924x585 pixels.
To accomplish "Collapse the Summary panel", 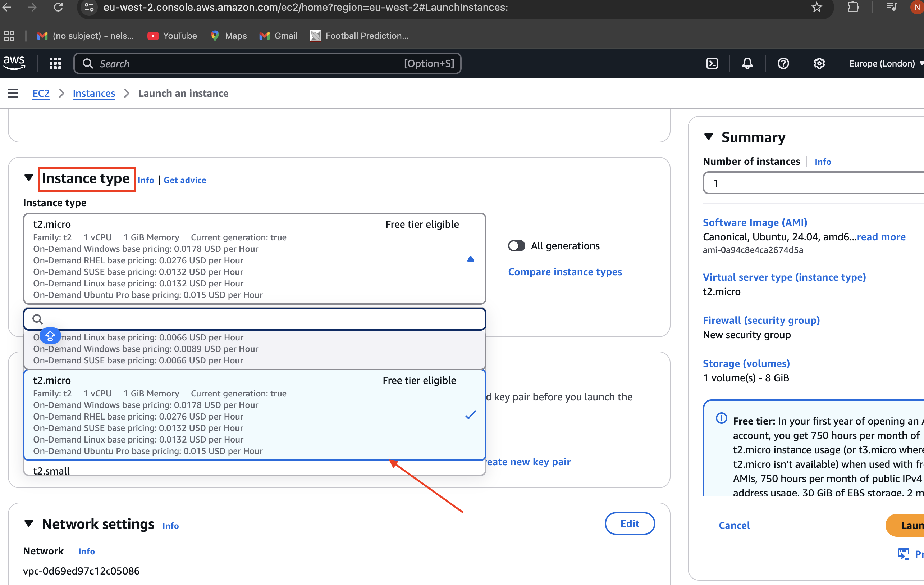I will pos(708,137).
